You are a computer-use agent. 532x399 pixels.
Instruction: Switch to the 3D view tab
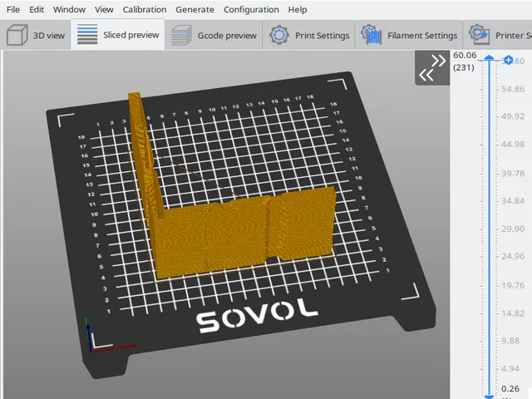[x=36, y=35]
